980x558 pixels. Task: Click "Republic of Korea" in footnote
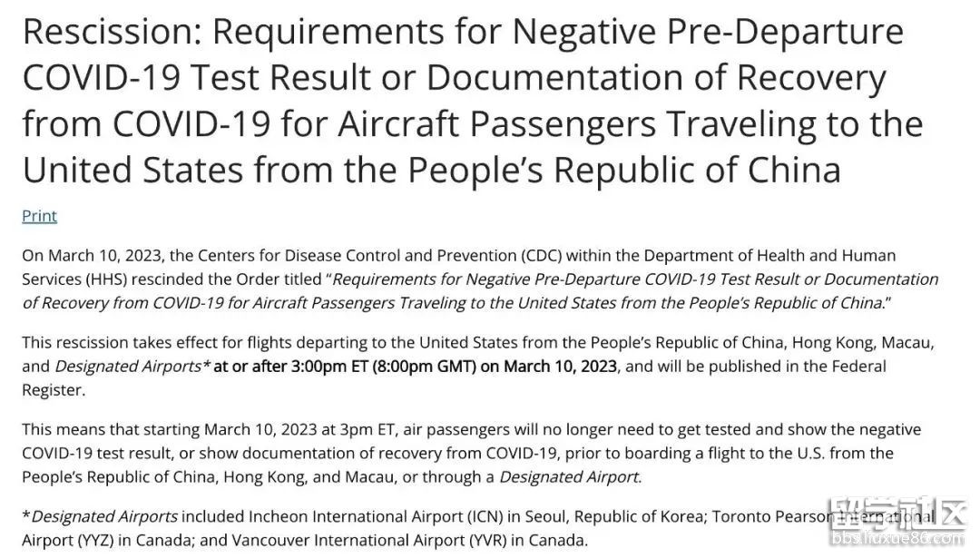click(638, 517)
